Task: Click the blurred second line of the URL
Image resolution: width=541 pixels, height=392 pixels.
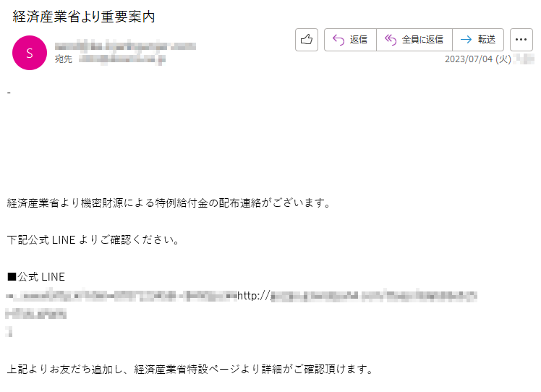Action: [x=36, y=314]
